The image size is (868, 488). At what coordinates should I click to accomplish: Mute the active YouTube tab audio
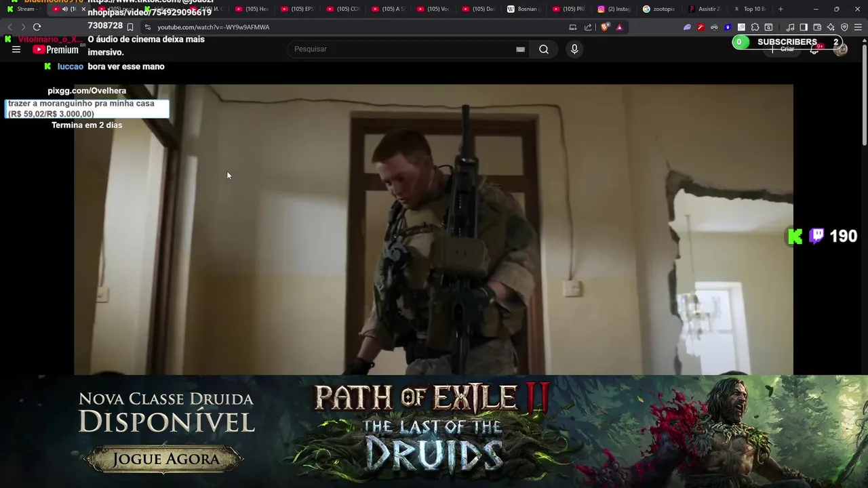click(65, 9)
